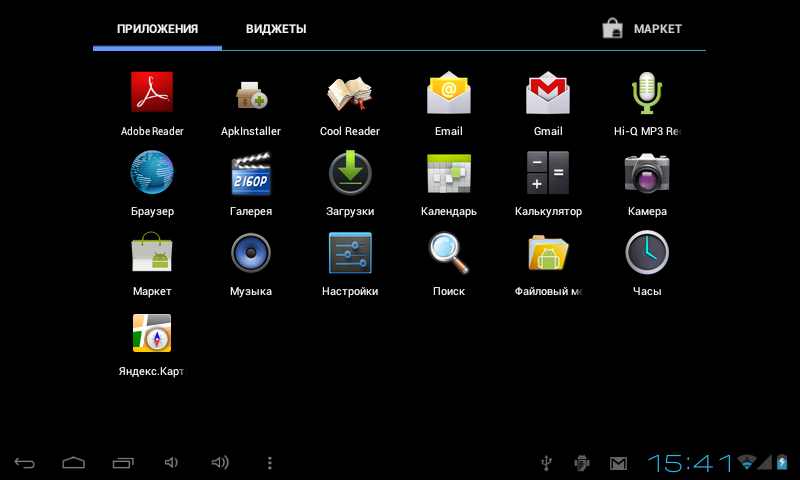Tap the Android debugging notification icon
The height and width of the screenshot is (480, 800).
(x=582, y=463)
